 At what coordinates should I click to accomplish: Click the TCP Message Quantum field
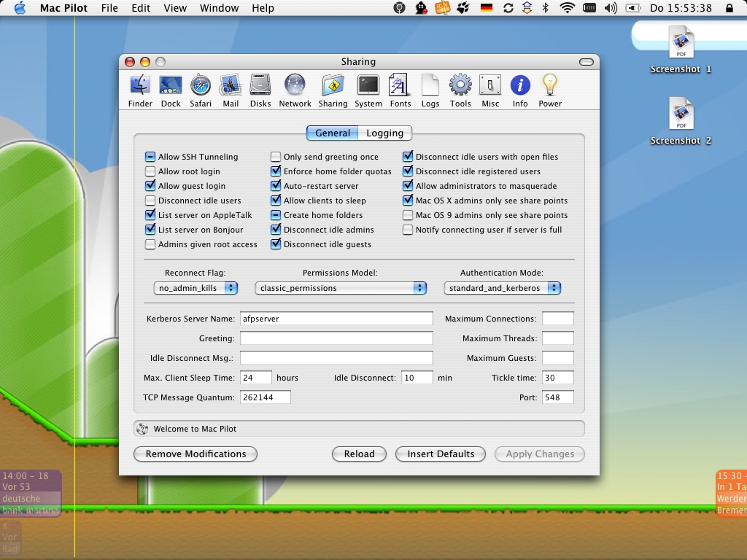click(x=266, y=397)
